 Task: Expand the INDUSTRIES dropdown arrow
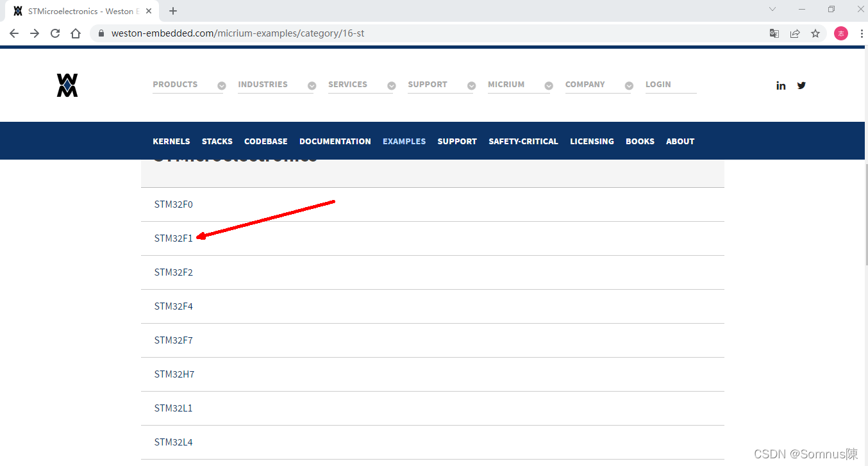312,85
